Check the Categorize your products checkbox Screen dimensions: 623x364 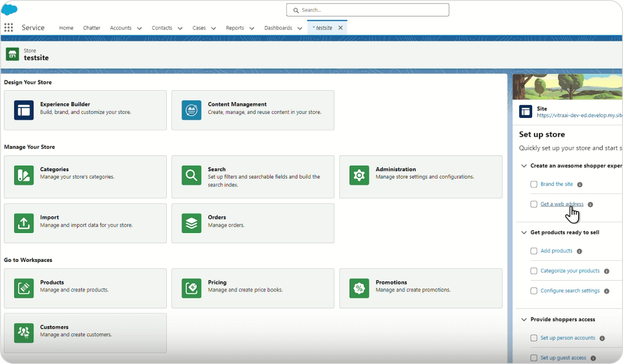(x=533, y=270)
